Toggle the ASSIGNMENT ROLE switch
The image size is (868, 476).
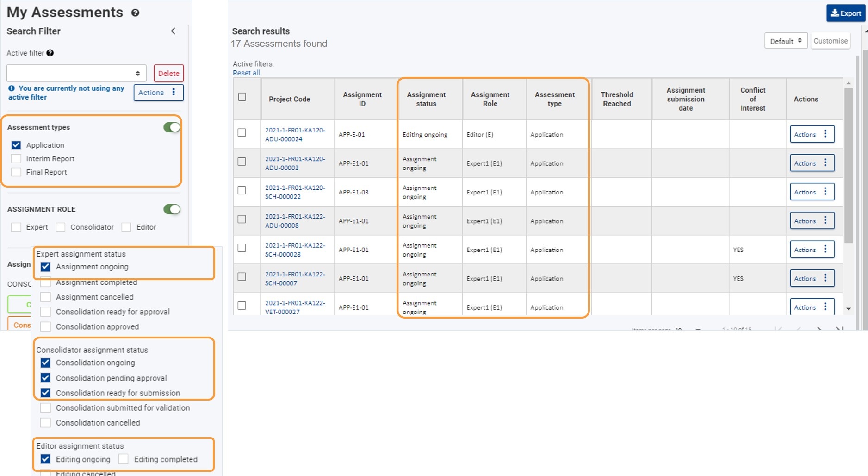pos(172,209)
